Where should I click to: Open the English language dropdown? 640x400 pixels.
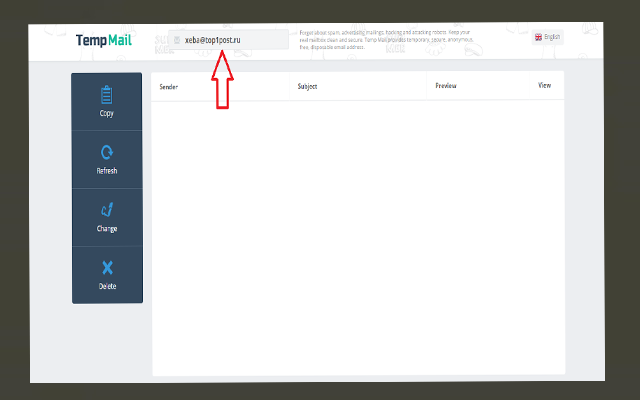549,37
